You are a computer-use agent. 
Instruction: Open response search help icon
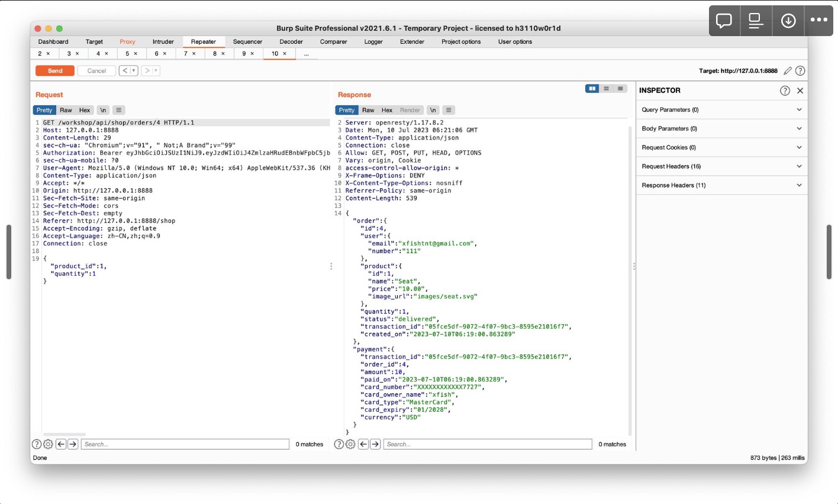click(339, 444)
